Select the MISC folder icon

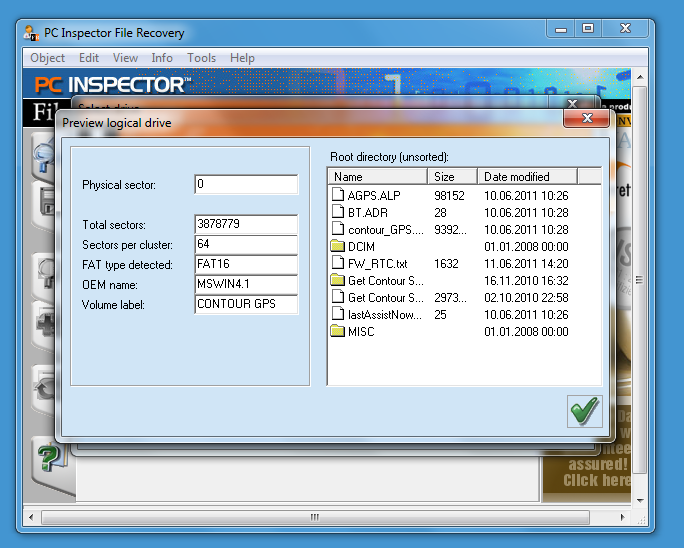[337, 331]
